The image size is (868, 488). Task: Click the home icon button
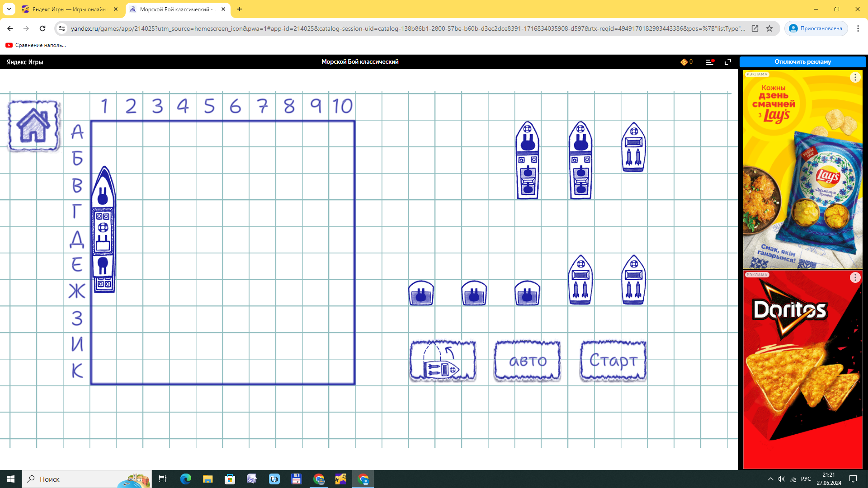point(33,126)
